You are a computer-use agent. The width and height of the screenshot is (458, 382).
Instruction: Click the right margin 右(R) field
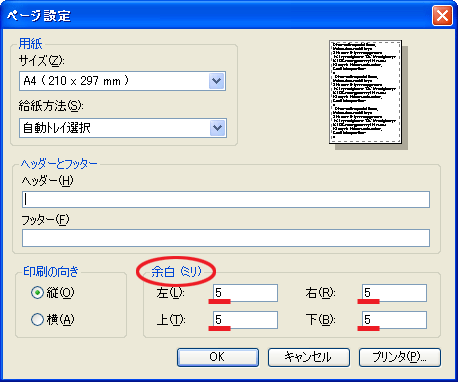394,293
